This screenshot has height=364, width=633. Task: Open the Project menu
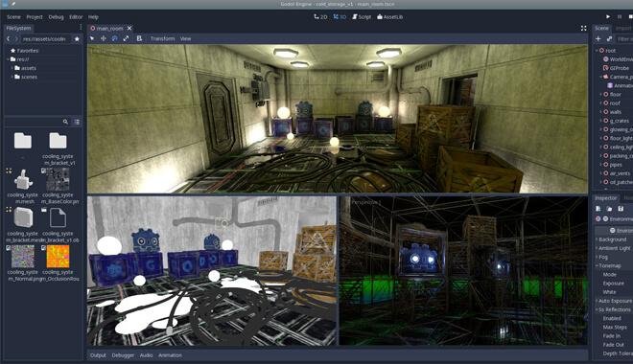pyautogui.click(x=35, y=17)
